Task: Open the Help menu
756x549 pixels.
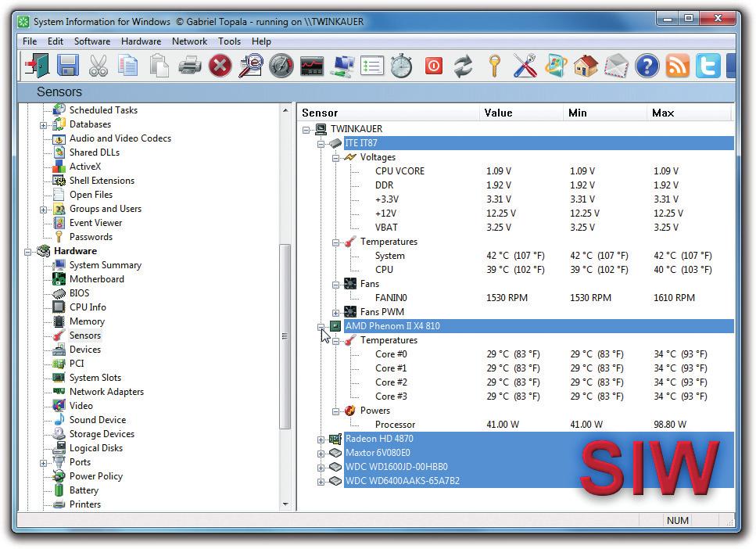Action: (261, 41)
